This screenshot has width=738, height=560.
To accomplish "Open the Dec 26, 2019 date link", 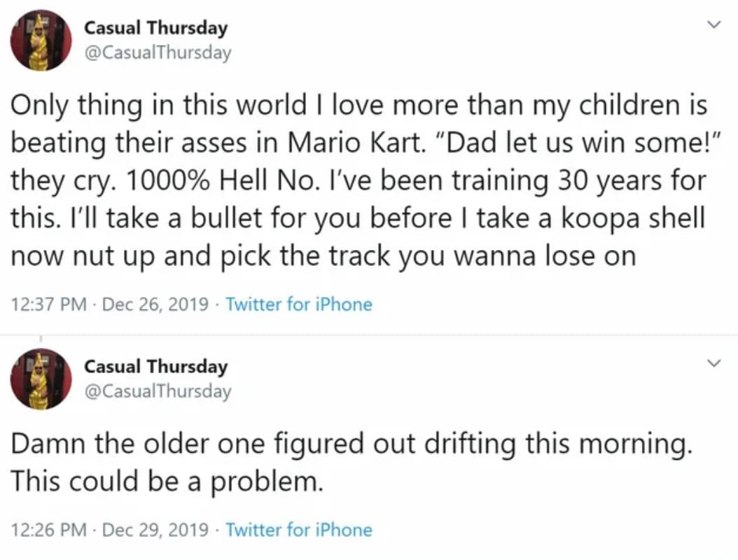I will [155, 304].
